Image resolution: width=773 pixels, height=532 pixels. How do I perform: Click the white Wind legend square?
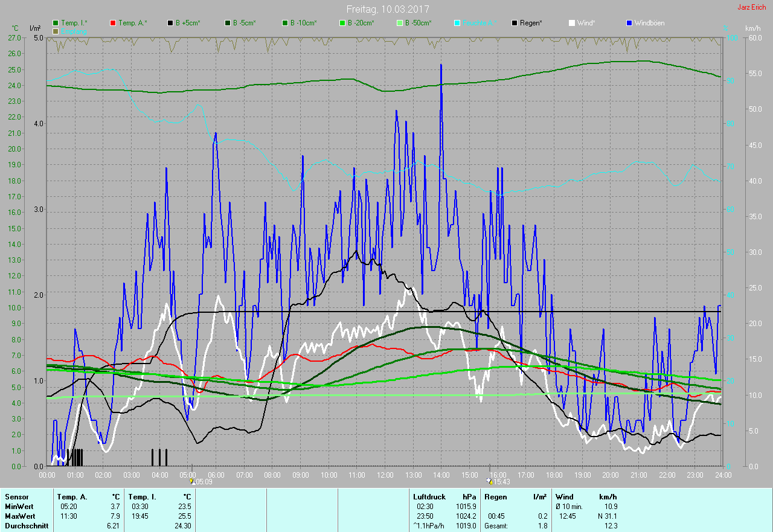(x=572, y=23)
